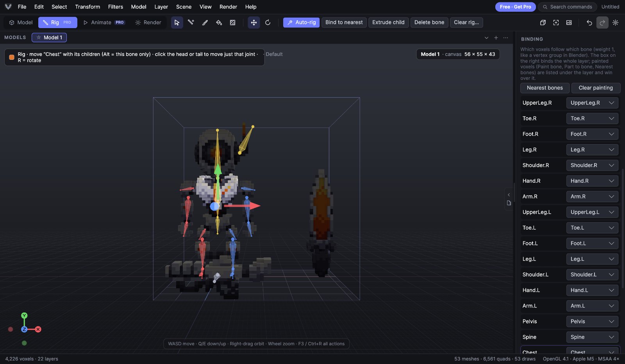
Task: Select the paint bone brush tool
Action: 205,23
